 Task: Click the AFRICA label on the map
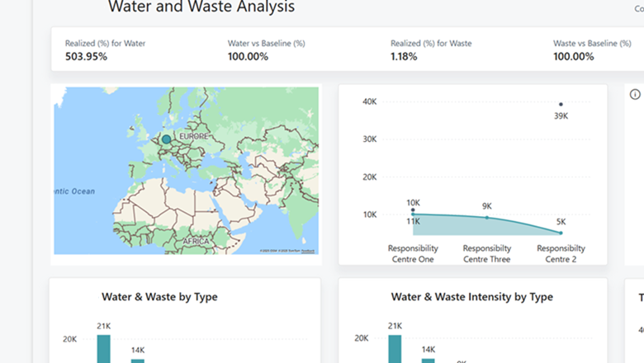(196, 241)
